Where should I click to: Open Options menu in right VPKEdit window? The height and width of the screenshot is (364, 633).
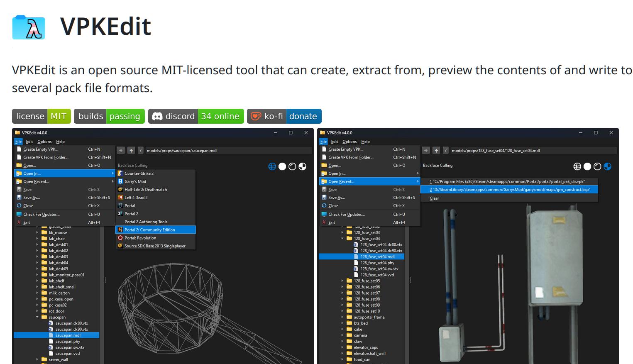pos(349,142)
